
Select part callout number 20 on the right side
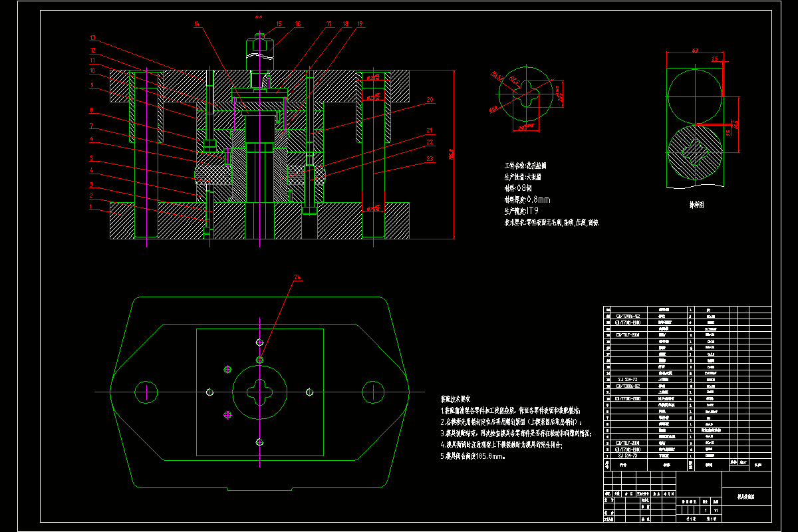pyautogui.click(x=430, y=99)
